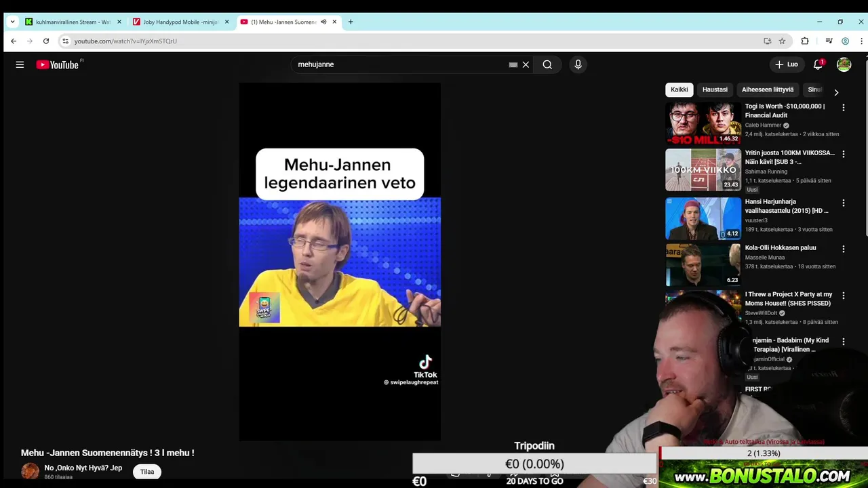Viewport: 868px width, 488px height.
Task: Open options for 100KM VIIKOSSA video
Action: coord(844,155)
